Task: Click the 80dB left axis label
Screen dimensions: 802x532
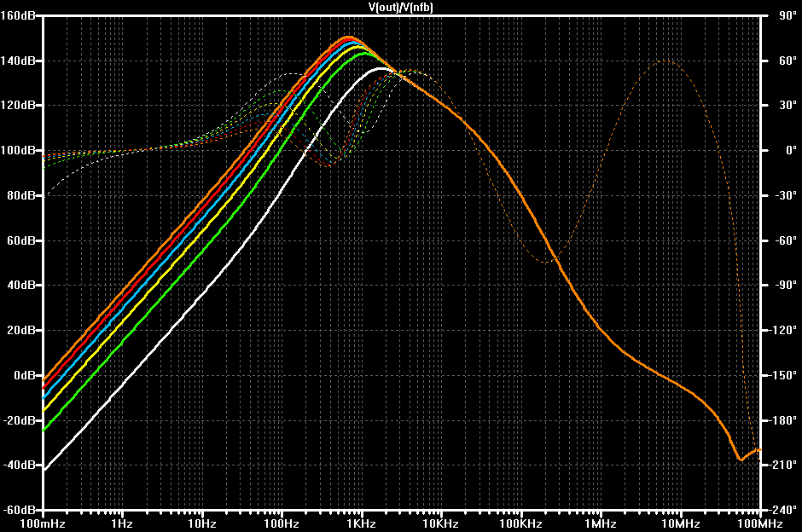Action: (x=21, y=195)
